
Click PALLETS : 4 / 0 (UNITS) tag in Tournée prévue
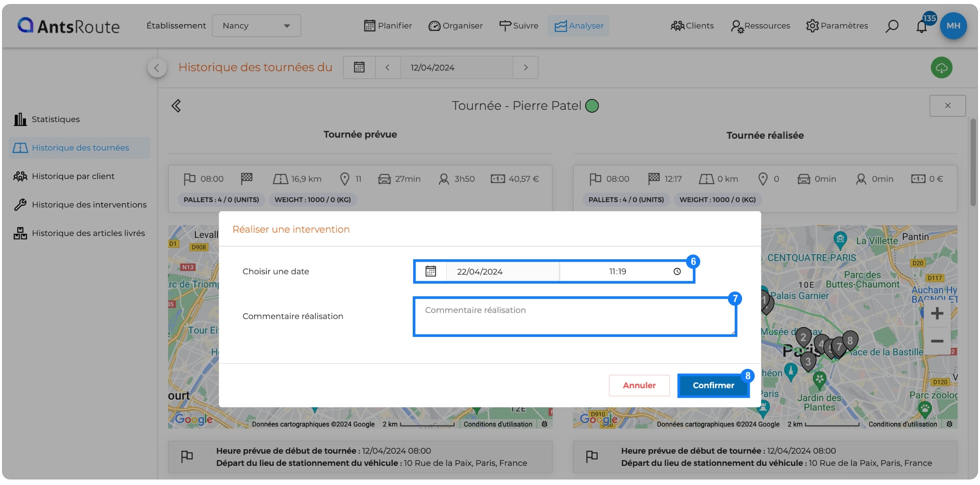(221, 200)
